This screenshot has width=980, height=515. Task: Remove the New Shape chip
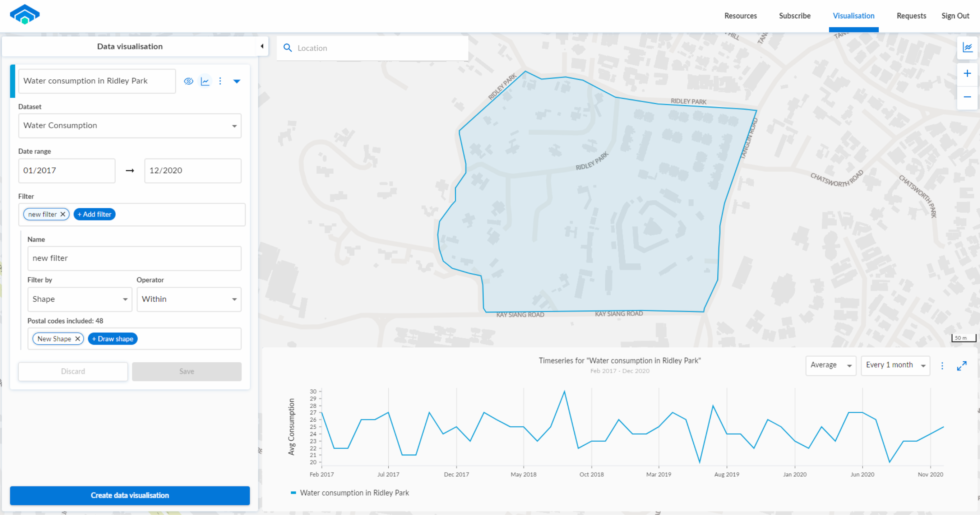pos(78,339)
